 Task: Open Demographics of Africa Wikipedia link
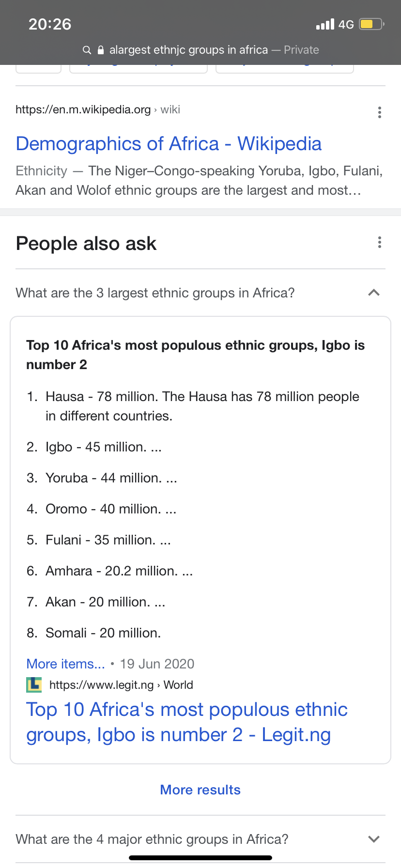point(169,144)
